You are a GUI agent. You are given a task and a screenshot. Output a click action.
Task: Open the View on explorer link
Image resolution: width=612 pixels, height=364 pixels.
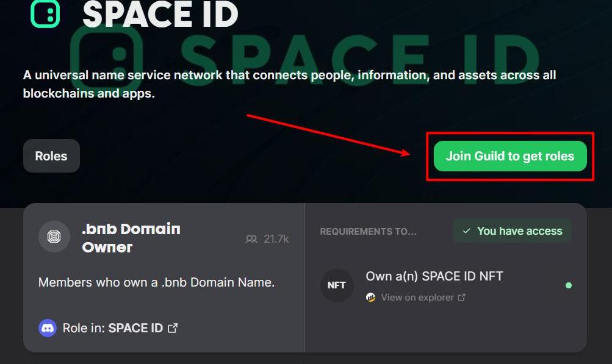coord(417,298)
